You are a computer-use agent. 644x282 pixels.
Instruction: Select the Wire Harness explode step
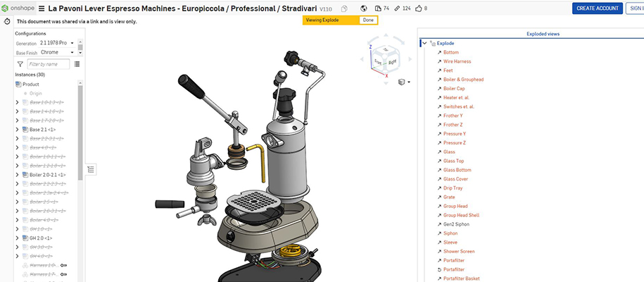click(457, 61)
